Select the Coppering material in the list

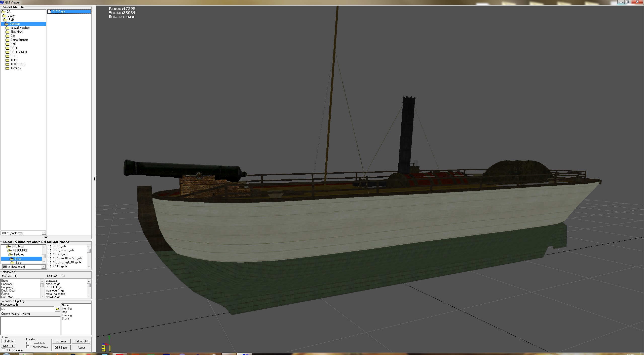click(7, 287)
